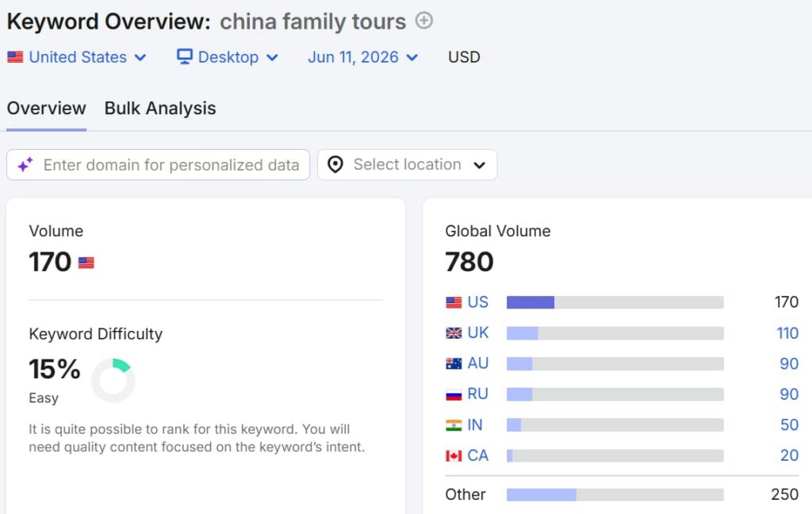The image size is (812, 514).
Task: Open the United States country dropdown
Action: coord(77,57)
